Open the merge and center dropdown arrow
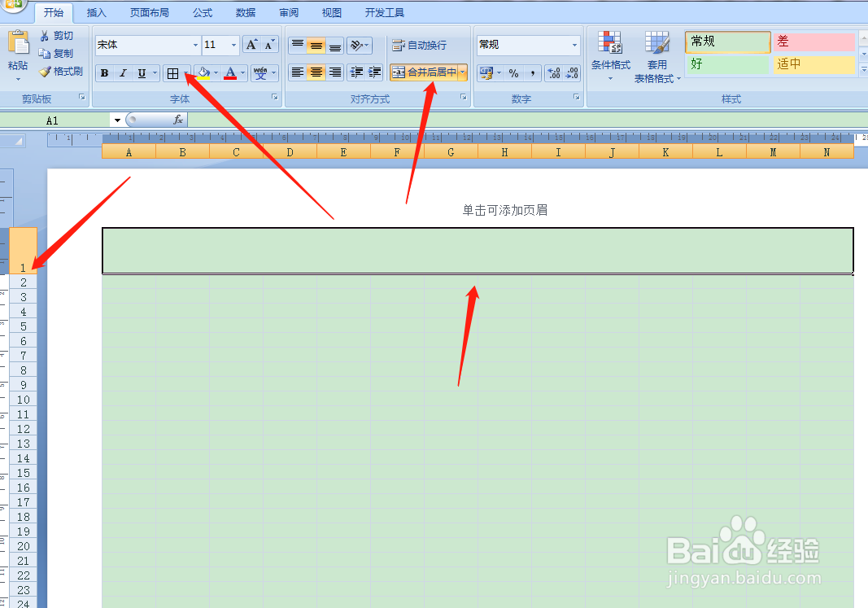868x608 pixels. point(463,72)
